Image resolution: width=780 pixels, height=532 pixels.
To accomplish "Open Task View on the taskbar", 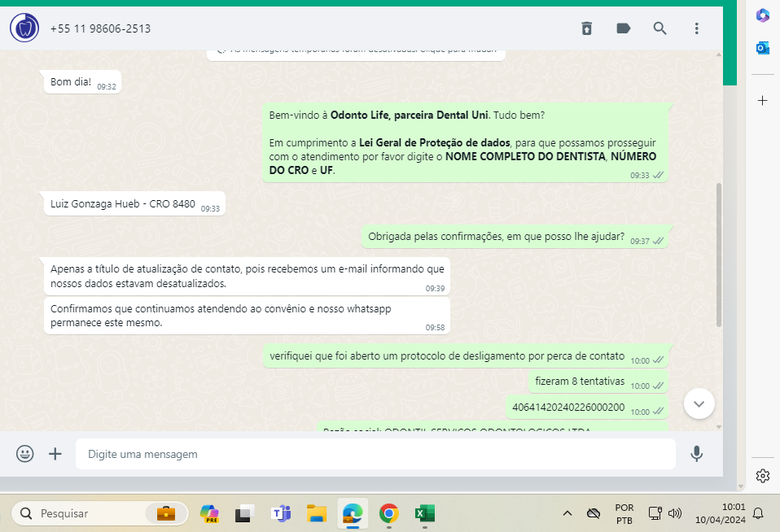I will tap(244, 513).
